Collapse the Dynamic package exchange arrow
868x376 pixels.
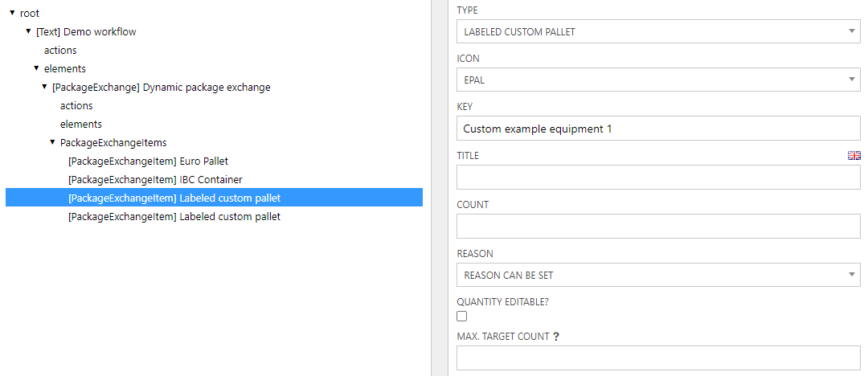(44, 87)
